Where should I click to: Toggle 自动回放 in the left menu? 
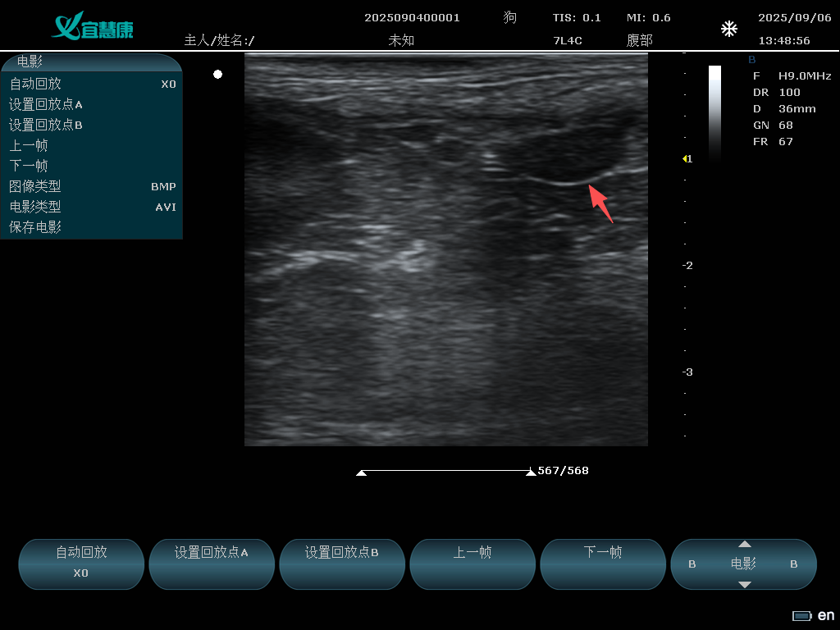tap(92, 84)
